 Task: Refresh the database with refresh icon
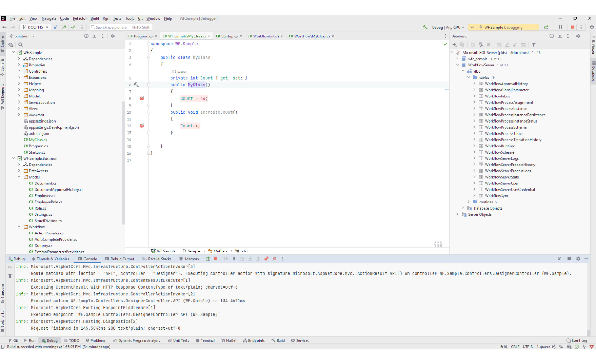pyautogui.click(x=472, y=45)
